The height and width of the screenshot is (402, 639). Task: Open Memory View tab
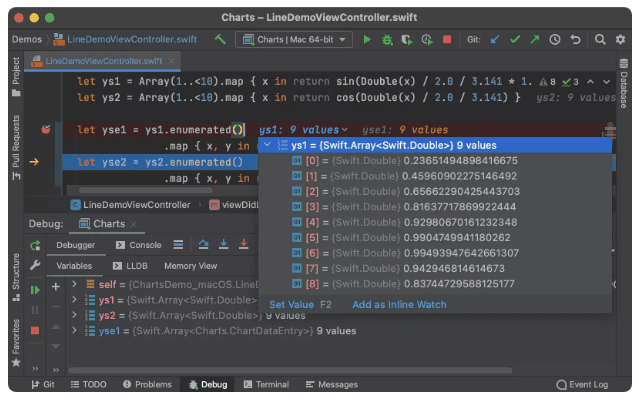190,266
